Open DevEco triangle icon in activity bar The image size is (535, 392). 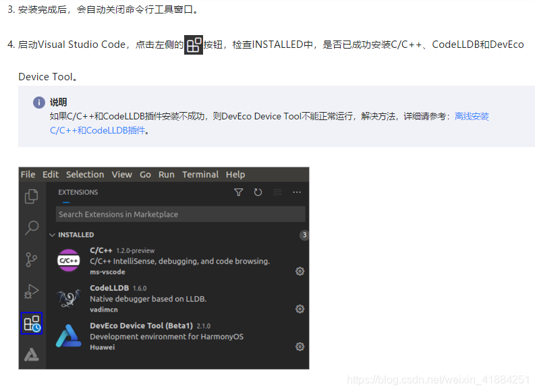pos(32,354)
